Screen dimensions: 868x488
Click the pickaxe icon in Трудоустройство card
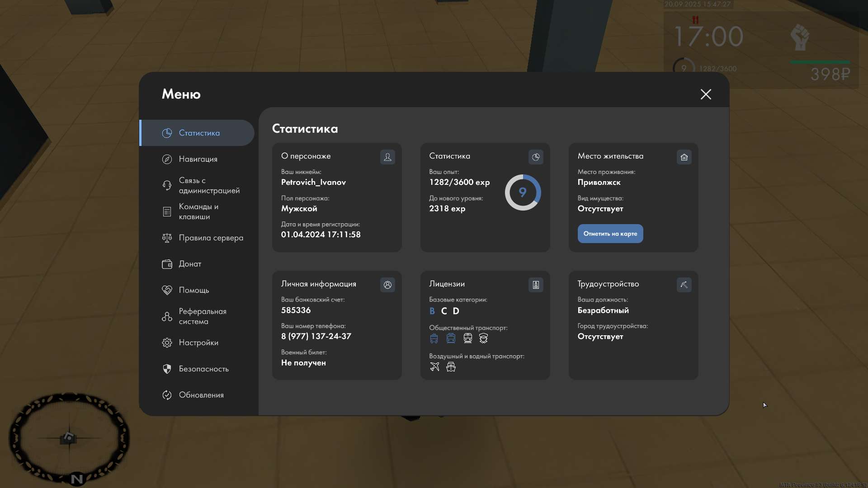point(684,285)
